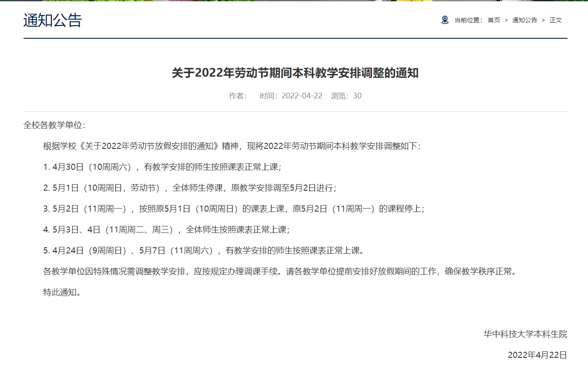The image size is (588, 367).
Task: Click the location pin icon beside 当前位置
Action: (445, 20)
